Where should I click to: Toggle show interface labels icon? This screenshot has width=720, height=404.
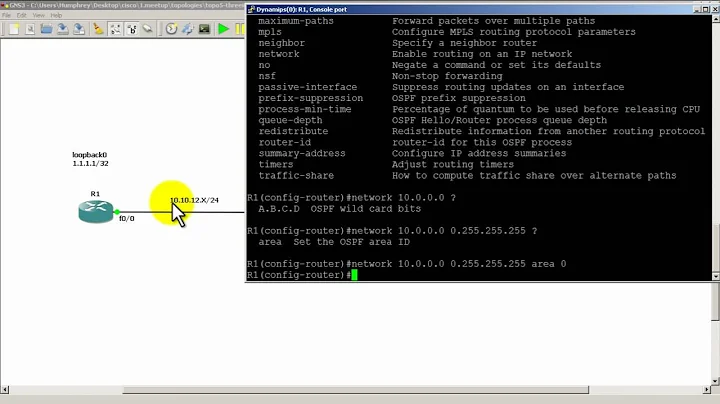point(115,29)
